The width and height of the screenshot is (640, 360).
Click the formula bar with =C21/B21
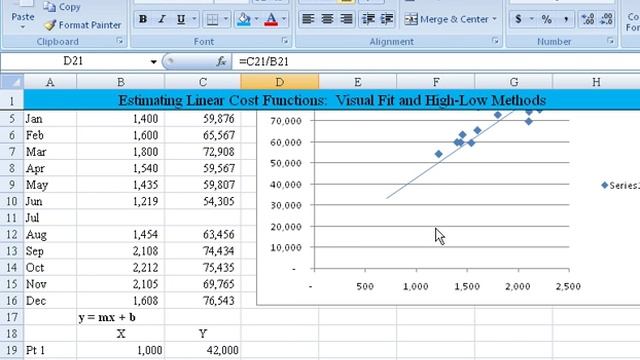pos(436,62)
